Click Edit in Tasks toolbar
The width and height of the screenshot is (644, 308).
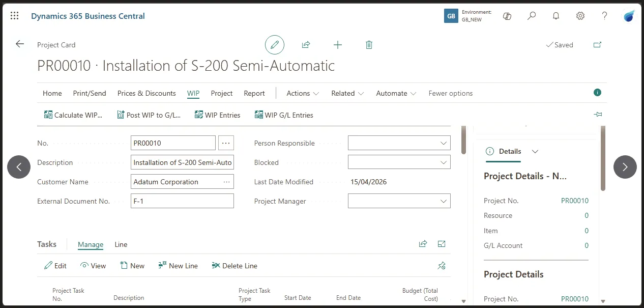tap(55, 266)
